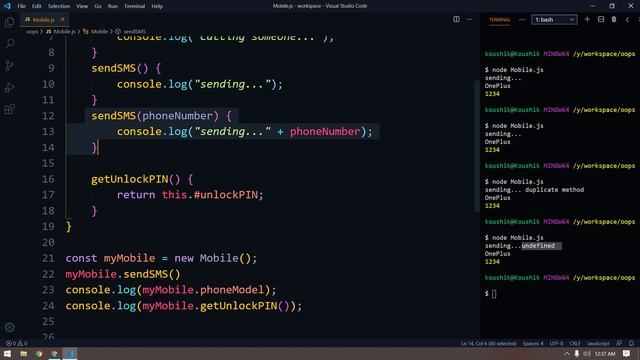Click the CRLF end-of-line status

(x=575, y=343)
